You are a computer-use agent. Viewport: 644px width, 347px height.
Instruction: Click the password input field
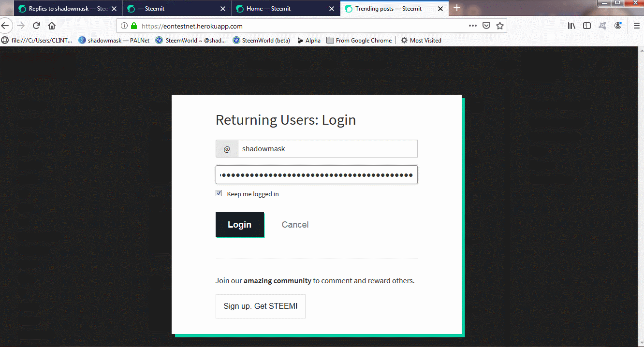pyautogui.click(x=316, y=175)
